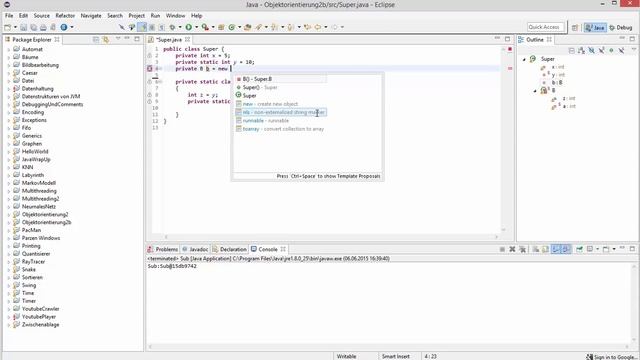Image resolution: width=640 pixels, height=360 pixels.
Task: Expand the Datenhaltung project
Action: click(9, 89)
